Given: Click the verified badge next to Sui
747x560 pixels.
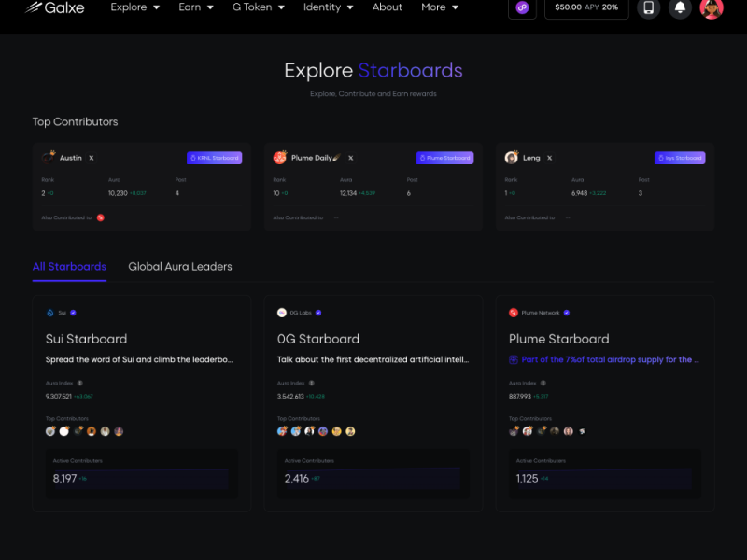Looking at the screenshot, I should click(x=73, y=313).
